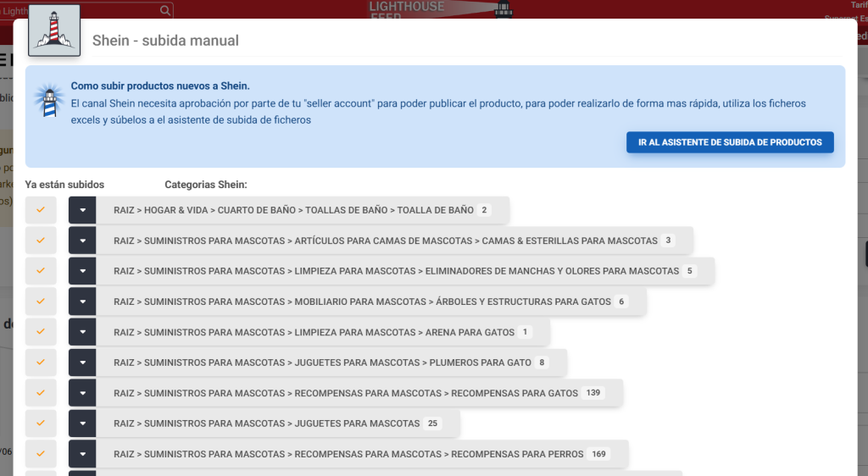Viewport: 868px width, 476px height.
Task: Expand Camas & Esterillas para Mascotas dropdown
Action: (x=82, y=241)
